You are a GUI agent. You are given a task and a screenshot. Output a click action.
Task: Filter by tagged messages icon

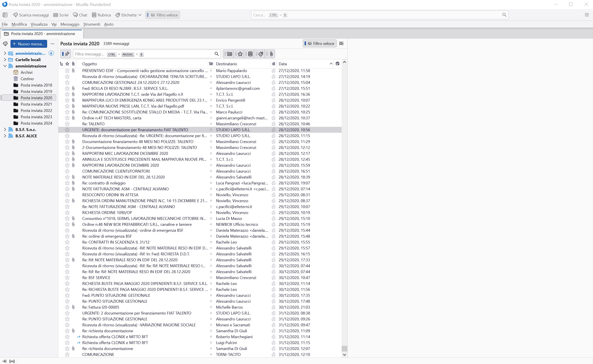[261, 54]
